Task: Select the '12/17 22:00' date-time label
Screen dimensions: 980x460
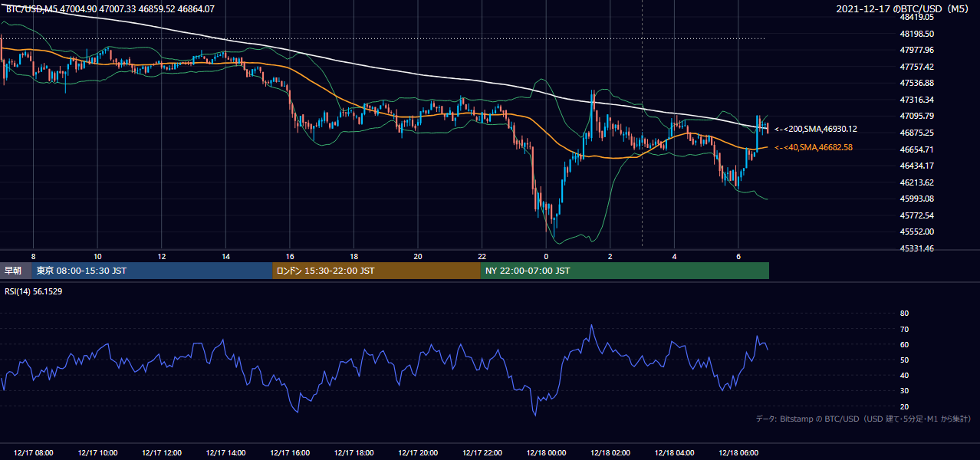Action: coord(482,453)
